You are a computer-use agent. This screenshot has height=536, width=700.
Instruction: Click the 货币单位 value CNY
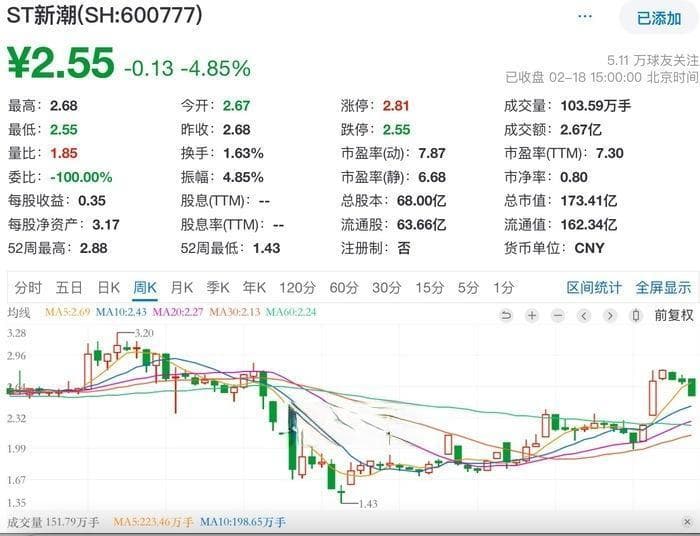[589, 248]
